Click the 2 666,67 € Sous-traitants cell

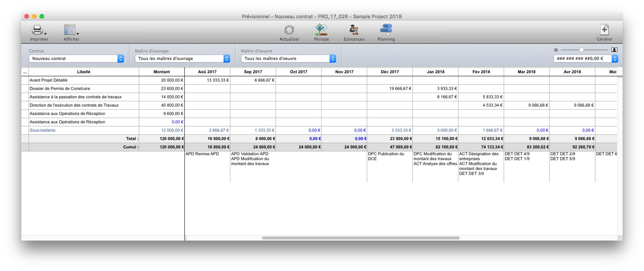tap(207, 130)
